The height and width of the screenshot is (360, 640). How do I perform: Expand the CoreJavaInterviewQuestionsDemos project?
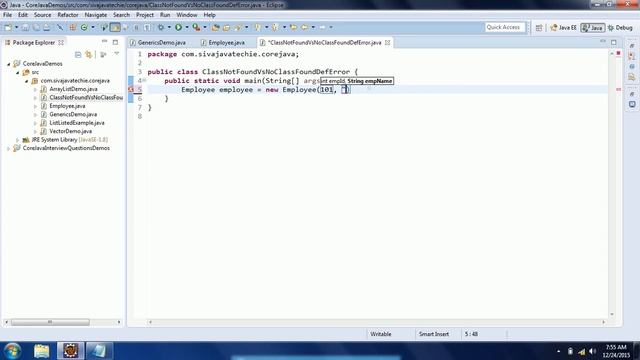click(x=9, y=149)
